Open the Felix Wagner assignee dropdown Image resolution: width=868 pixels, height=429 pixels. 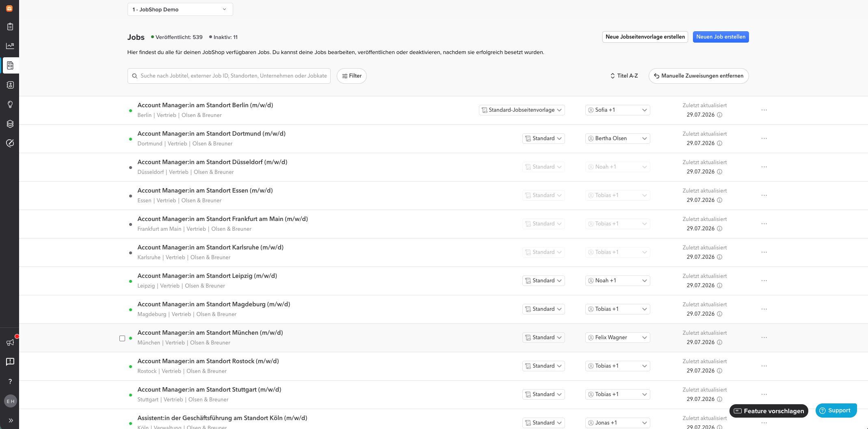pyautogui.click(x=617, y=338)
